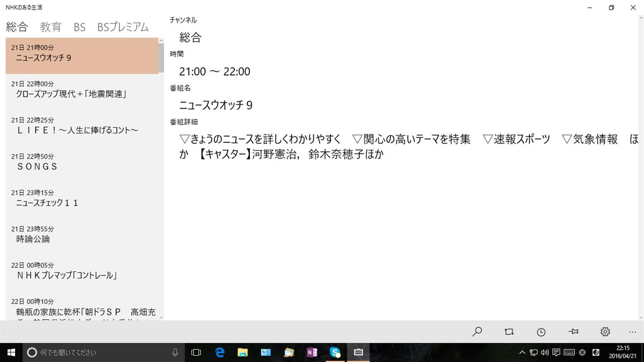Click the Cortana microphone icon
Viewport: 644px width, 362px height.
[175, 353]
